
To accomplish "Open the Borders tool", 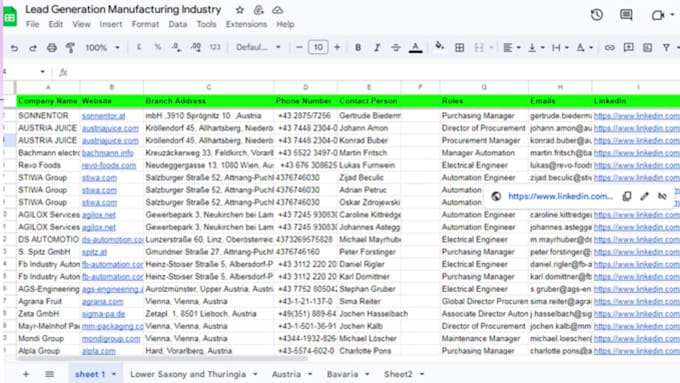I will (459, 48).
